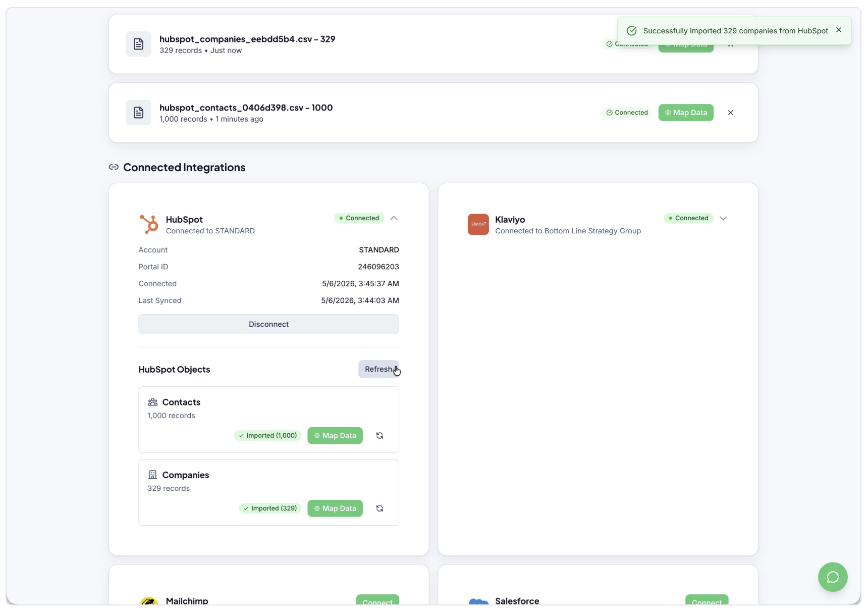Click the Salesforce integration name
The image size is (868, 612).
tap(517, 601)
